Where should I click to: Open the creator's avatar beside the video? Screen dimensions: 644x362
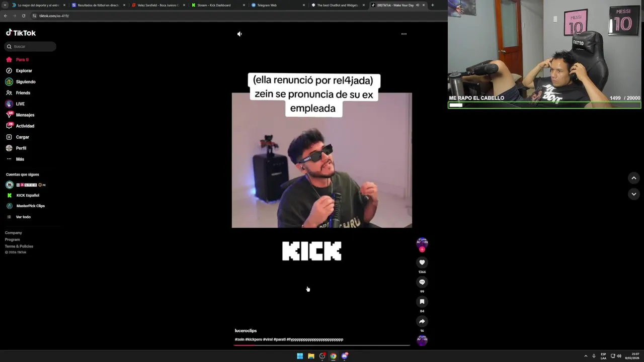point(422,242)
